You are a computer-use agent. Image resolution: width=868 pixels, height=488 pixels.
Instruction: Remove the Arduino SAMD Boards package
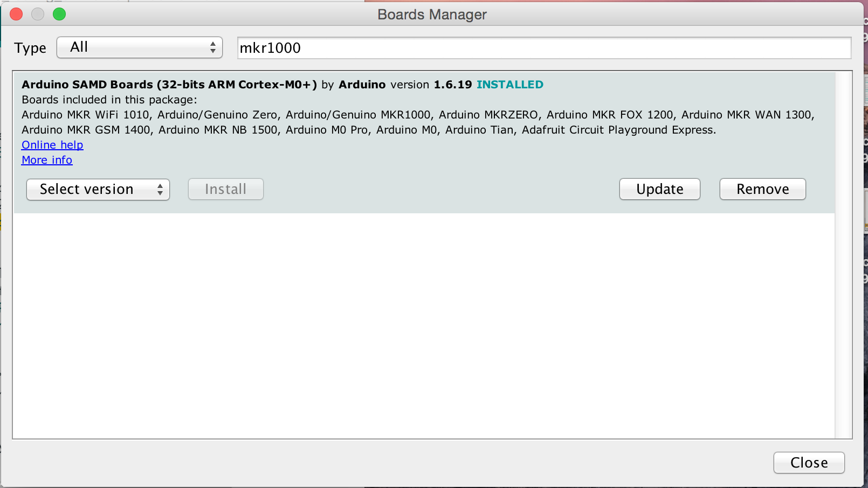tap(763, 189)
